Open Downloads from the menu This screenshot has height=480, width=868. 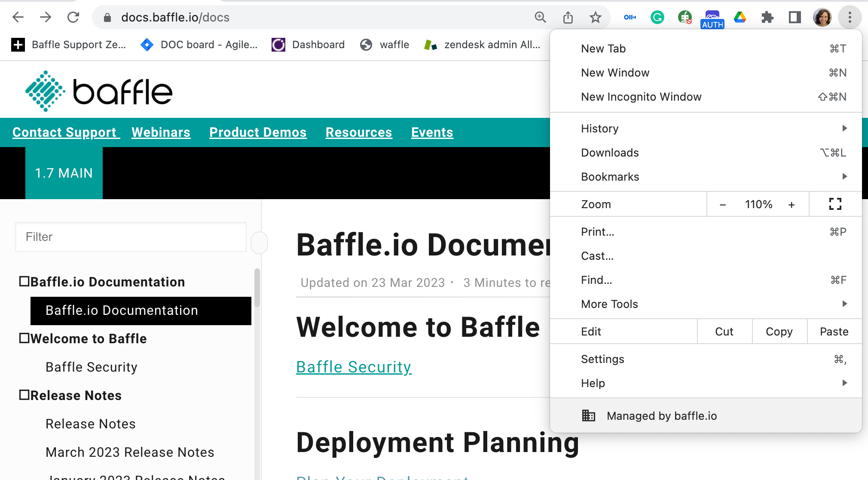coord(706,153)
